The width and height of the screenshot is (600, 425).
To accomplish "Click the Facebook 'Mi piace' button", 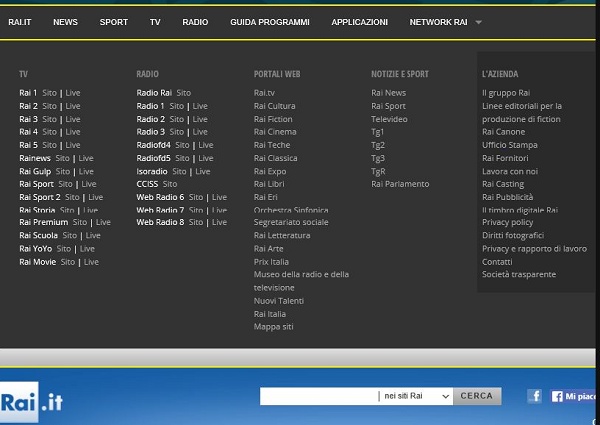I will pyautogui.click(x=574, y=396).
